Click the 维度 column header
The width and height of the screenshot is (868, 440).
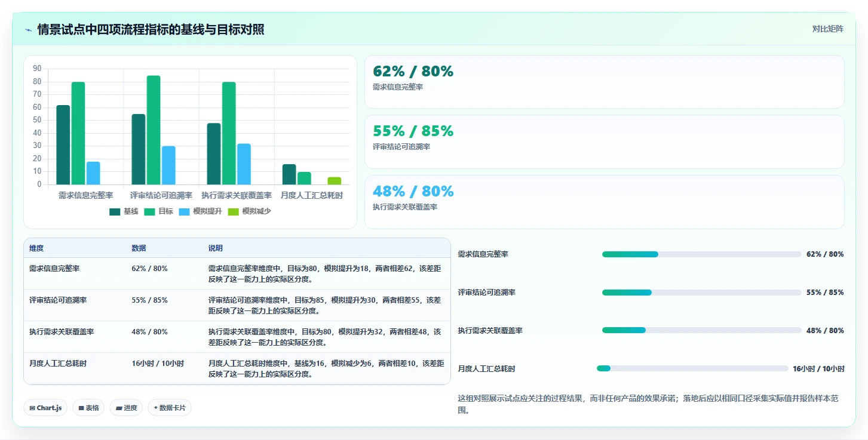[36, 248]
